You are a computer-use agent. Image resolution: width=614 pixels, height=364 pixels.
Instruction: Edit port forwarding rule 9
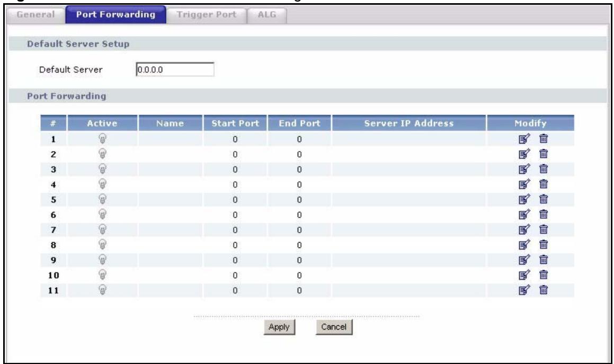(524, 260)
